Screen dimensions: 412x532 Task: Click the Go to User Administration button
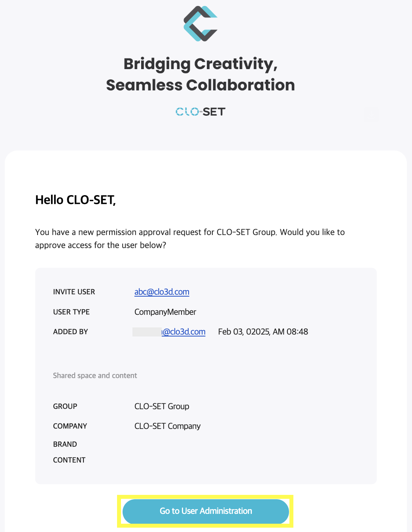(x=206, y=511)
